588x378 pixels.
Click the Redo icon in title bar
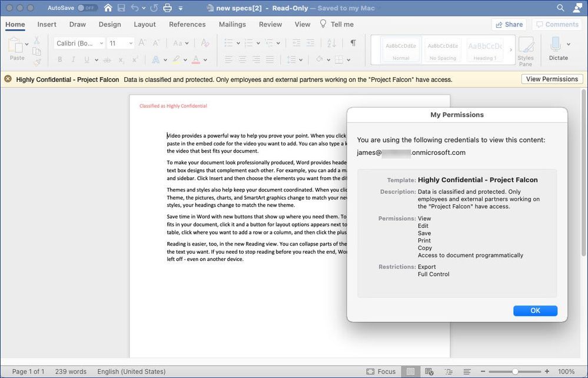154,8
